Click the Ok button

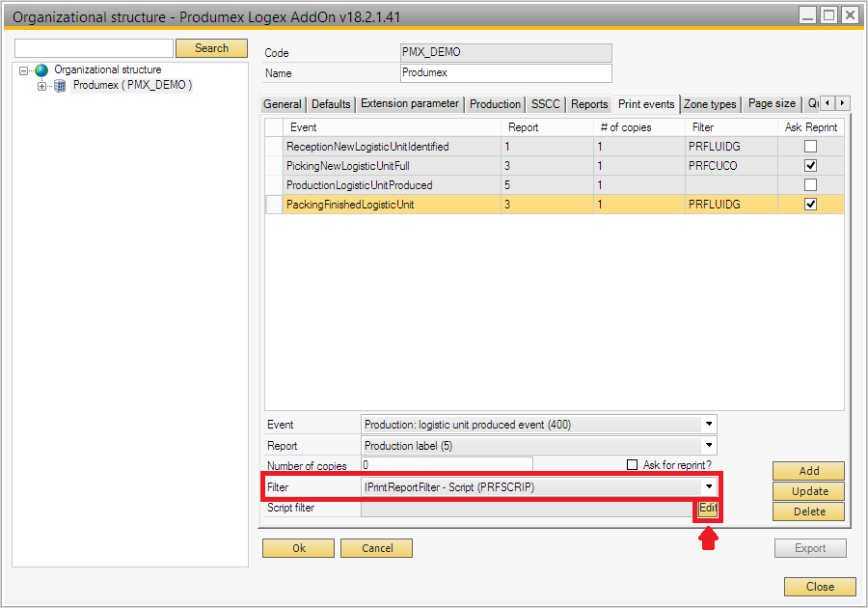298,548
